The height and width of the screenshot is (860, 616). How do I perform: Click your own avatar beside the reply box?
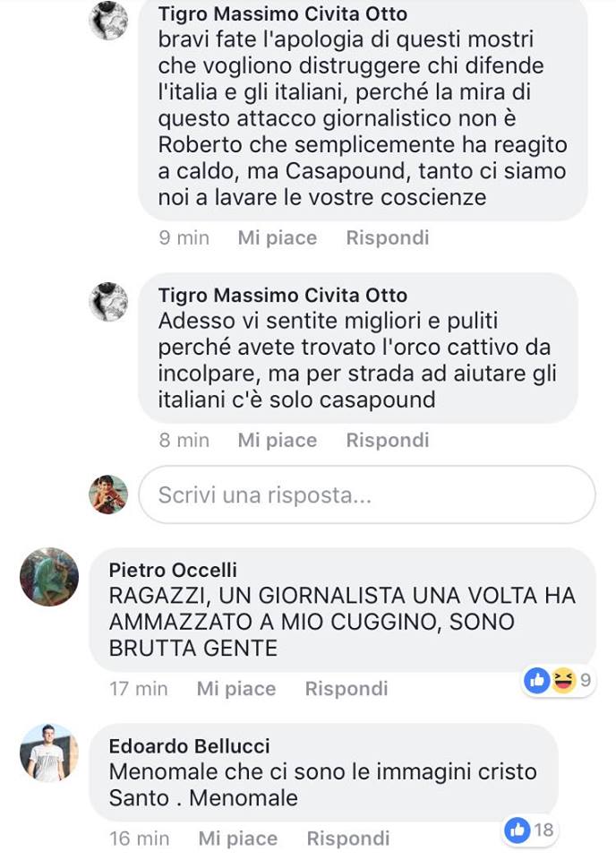[x=108, y=494]
